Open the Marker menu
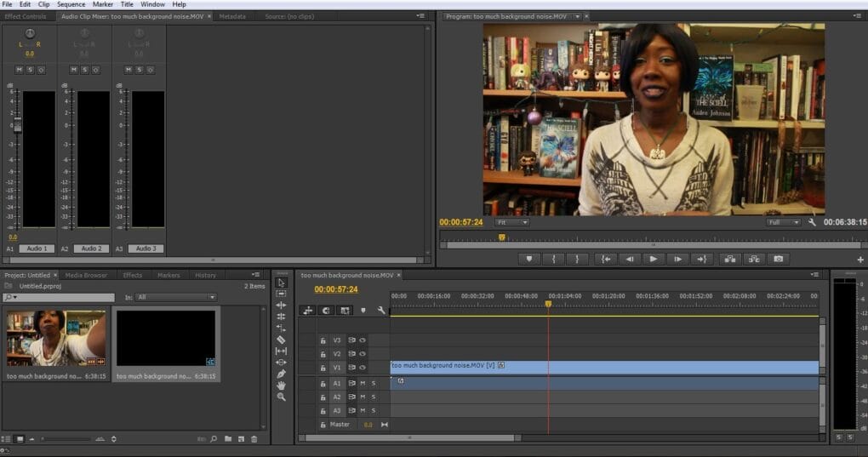The width and height of the screenshot is (868, 457). (102, 4)
